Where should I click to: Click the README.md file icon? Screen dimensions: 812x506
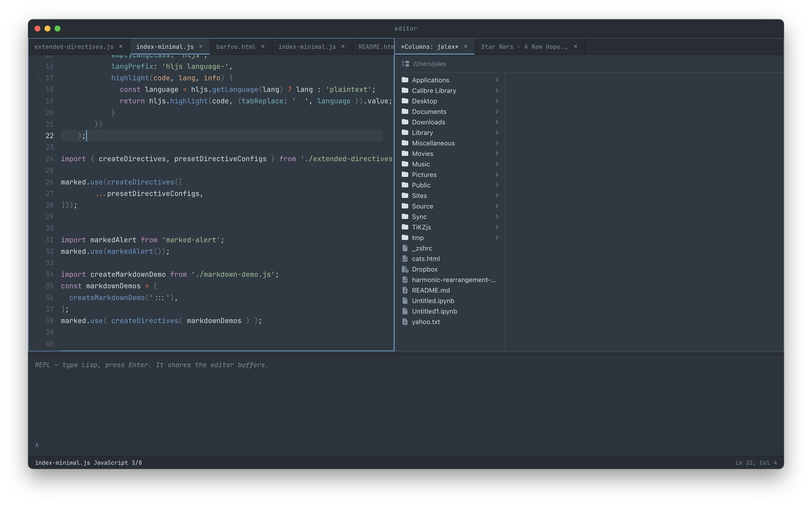[405, 290]
